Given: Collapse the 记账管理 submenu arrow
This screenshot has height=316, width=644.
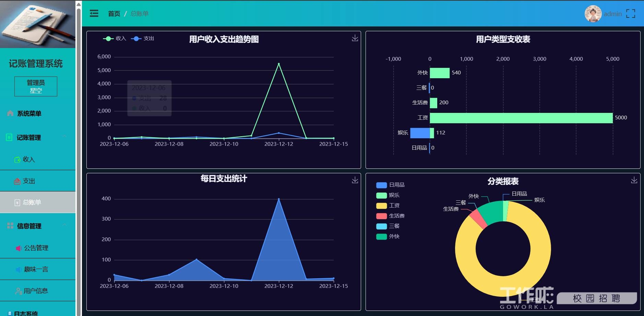Looking at the screenshot, I should 64,137.
